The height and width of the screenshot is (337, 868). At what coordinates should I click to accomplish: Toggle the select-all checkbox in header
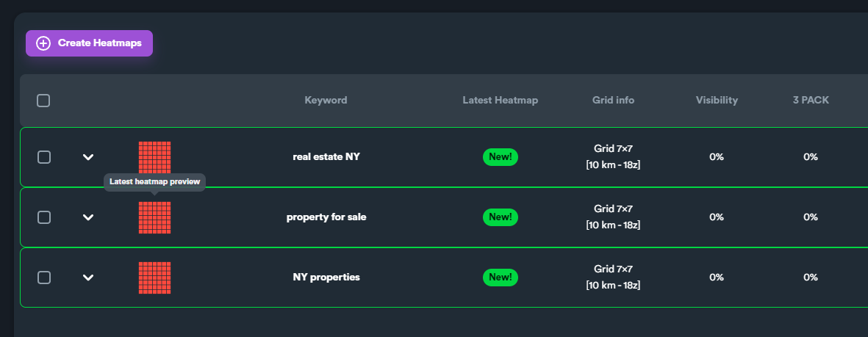[43, 101]
